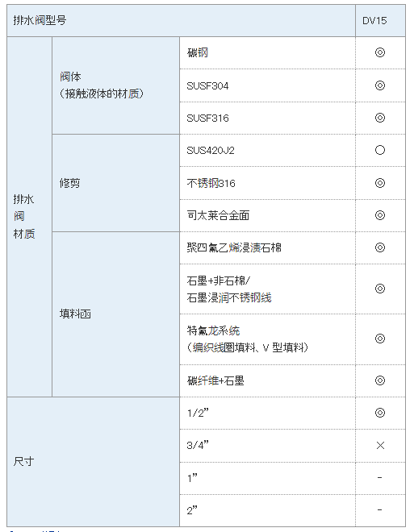414x532 pixels.
Task: Click the 修剪 category cell
Action: click(x=116, y=183)
